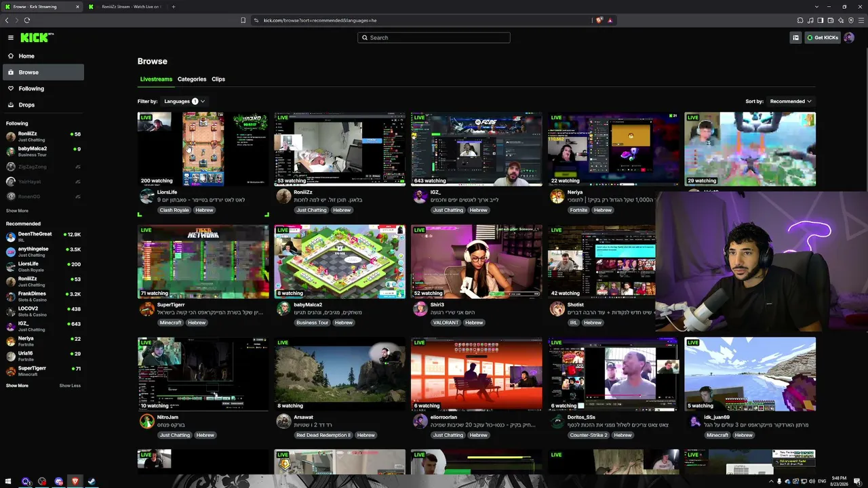Open RoniiiZz channel in Following list
Image resolution: width=868 pixels, height=488 pixels.
(x=43, y=137)
